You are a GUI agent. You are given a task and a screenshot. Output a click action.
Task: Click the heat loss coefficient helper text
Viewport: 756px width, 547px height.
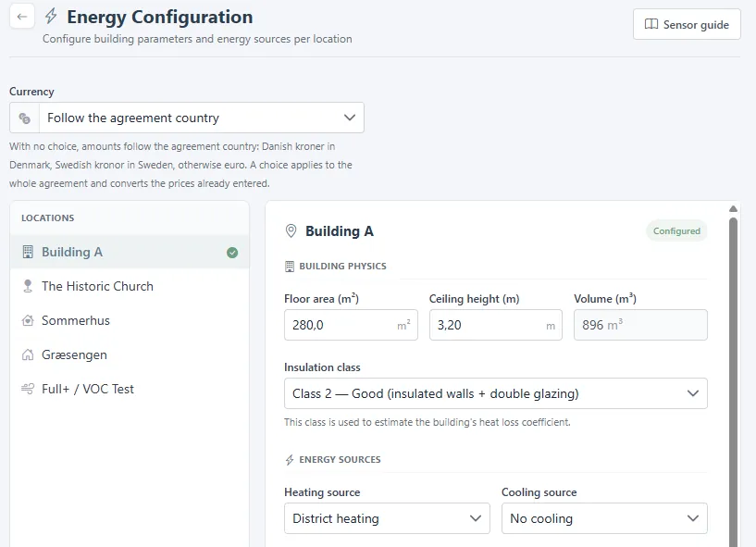coord(428,422)
